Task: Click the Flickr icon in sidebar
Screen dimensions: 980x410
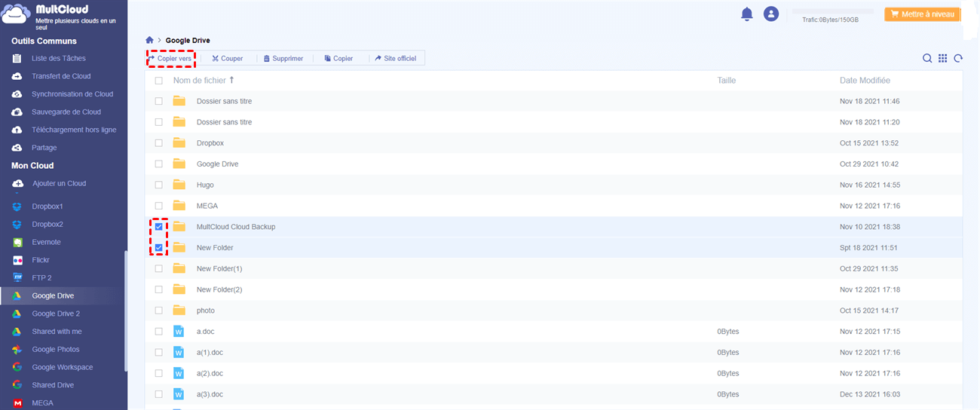Action: click(x=17, y=260)
